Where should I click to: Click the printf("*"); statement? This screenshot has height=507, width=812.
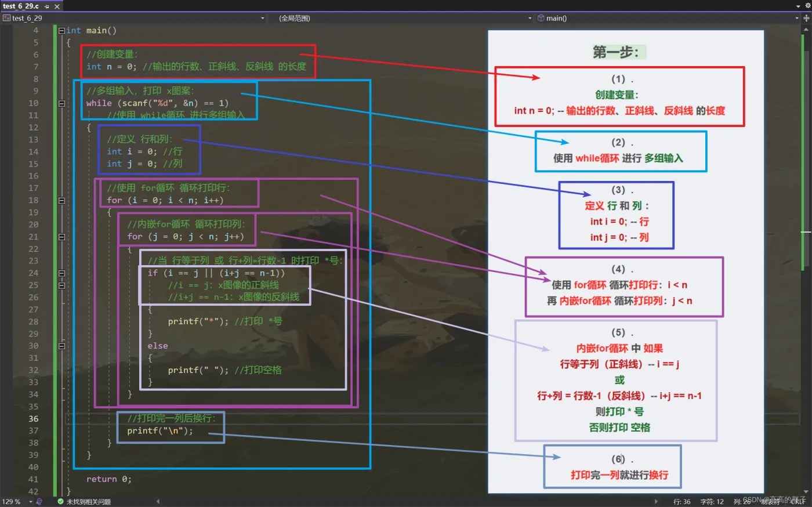coord(198,321)
